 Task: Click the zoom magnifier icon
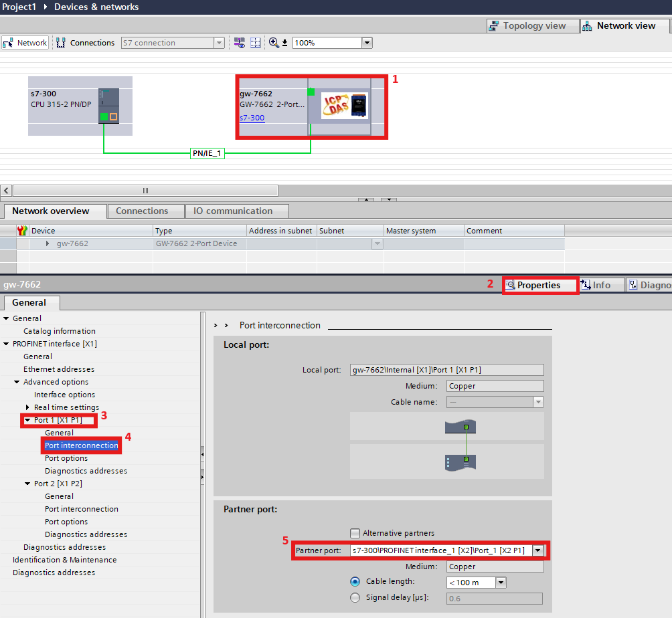274,43
